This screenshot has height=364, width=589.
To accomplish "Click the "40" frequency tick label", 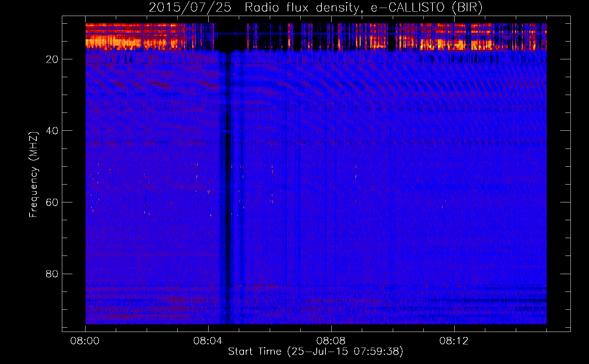I will (52, 131).
